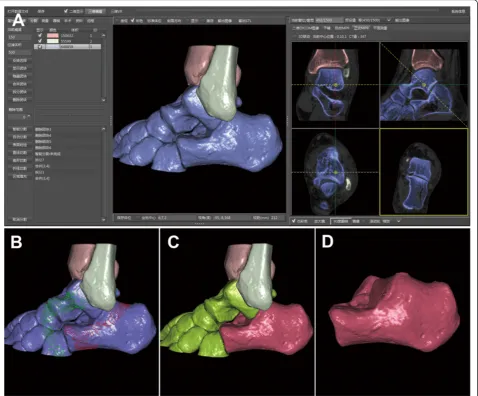
Task: Click the mask list scroll-up arrow
Action: (103, 35)
